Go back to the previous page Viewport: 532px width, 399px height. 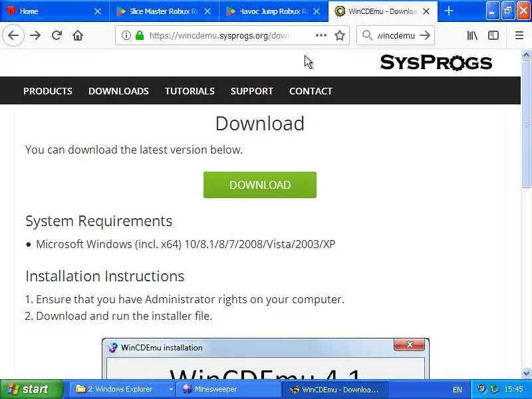(x=13, y=35)
